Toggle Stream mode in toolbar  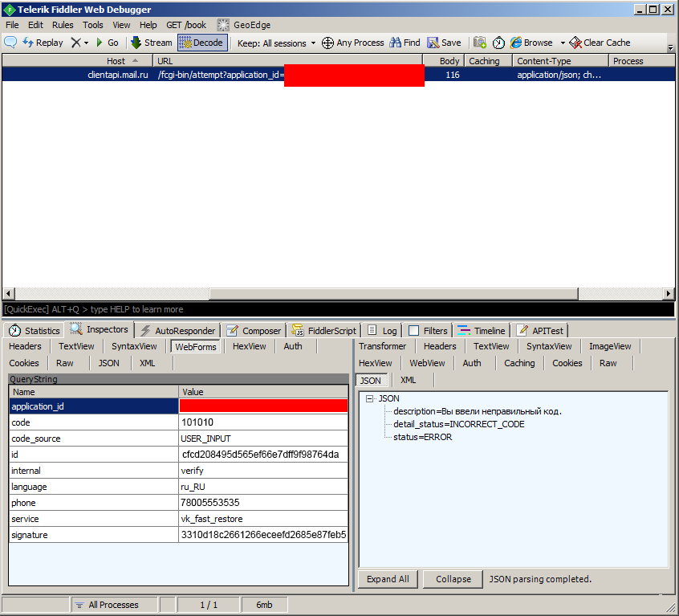coord(151,43)
